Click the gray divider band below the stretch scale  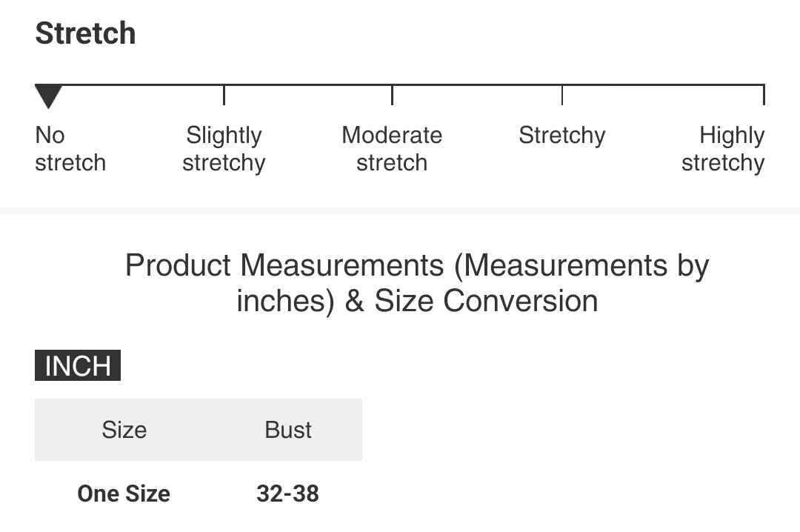[x=400, y=212]
